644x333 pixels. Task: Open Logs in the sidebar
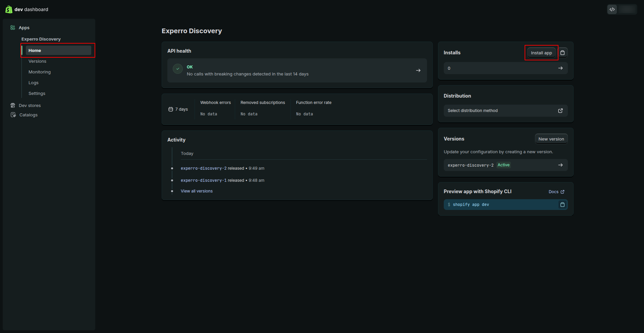(34, 82)
